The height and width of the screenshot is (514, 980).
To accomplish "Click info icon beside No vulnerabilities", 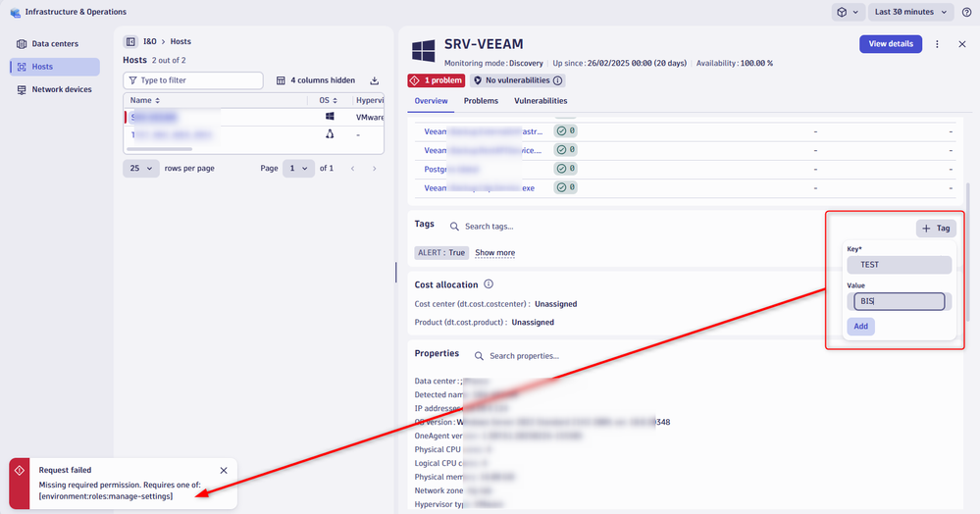I will pos(557,80).
